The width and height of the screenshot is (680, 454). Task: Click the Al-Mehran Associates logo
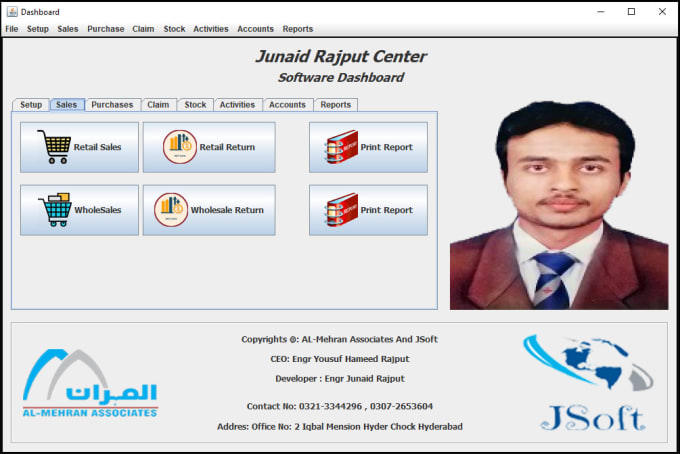click(x=90, y=384)
